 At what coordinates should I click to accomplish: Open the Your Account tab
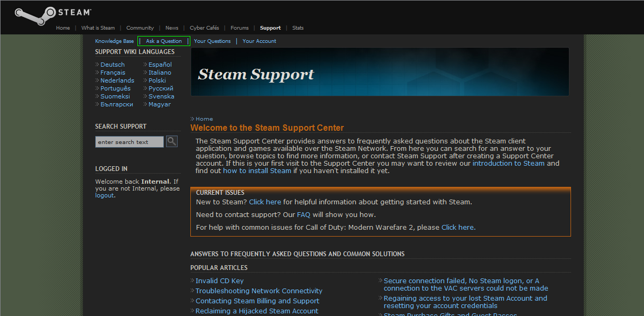tap(259, 41)
